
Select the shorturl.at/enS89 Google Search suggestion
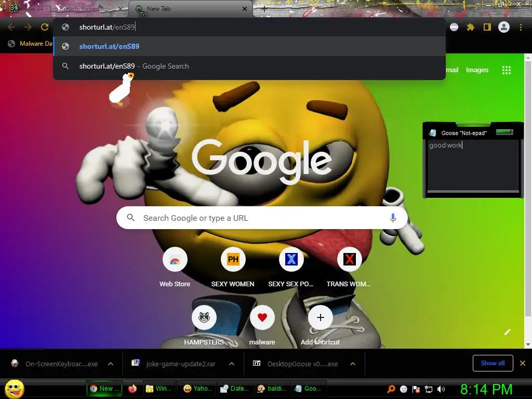pos(249,66)
